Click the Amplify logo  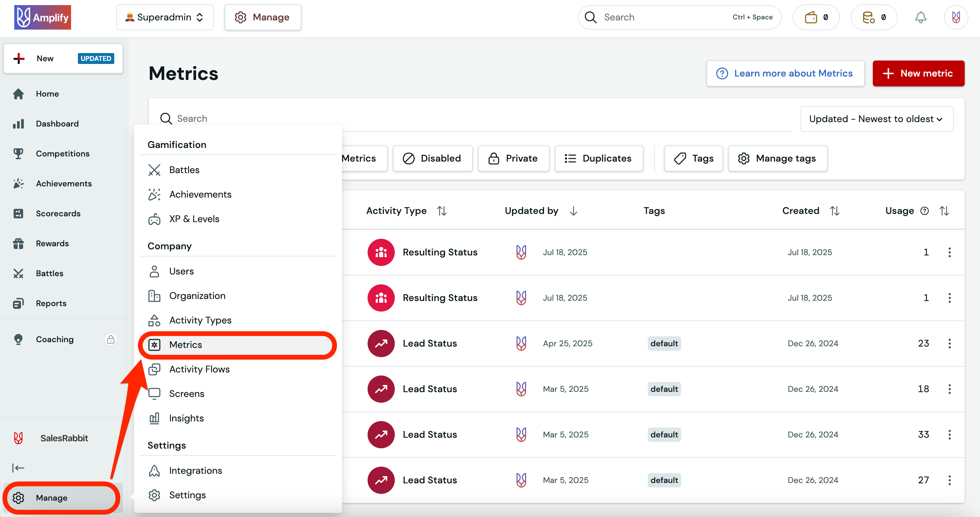43,17
